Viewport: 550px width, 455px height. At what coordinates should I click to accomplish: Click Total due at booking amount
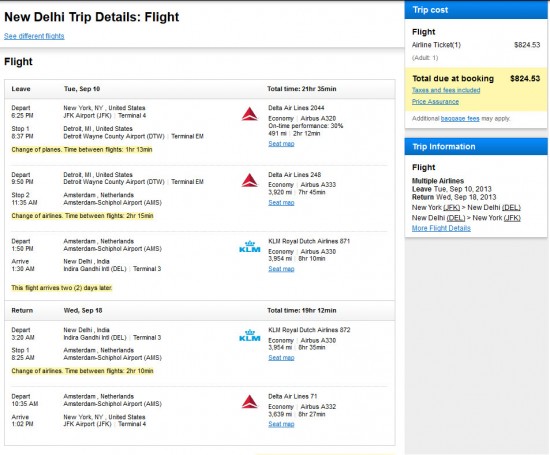[x=525, y=78]
